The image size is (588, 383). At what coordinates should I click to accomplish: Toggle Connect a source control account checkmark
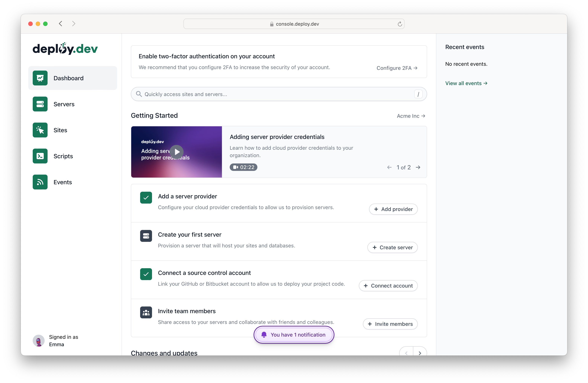(146, 274)
